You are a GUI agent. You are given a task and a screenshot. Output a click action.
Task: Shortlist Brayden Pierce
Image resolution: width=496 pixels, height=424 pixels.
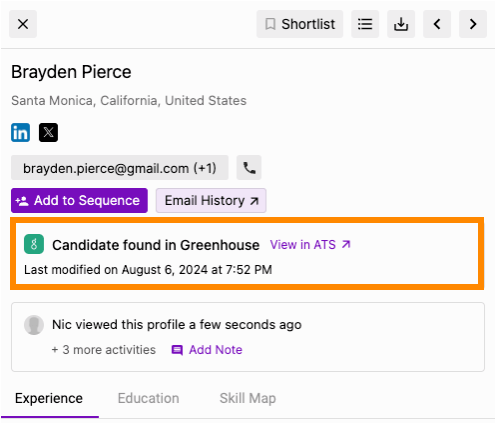click(299, 24)
